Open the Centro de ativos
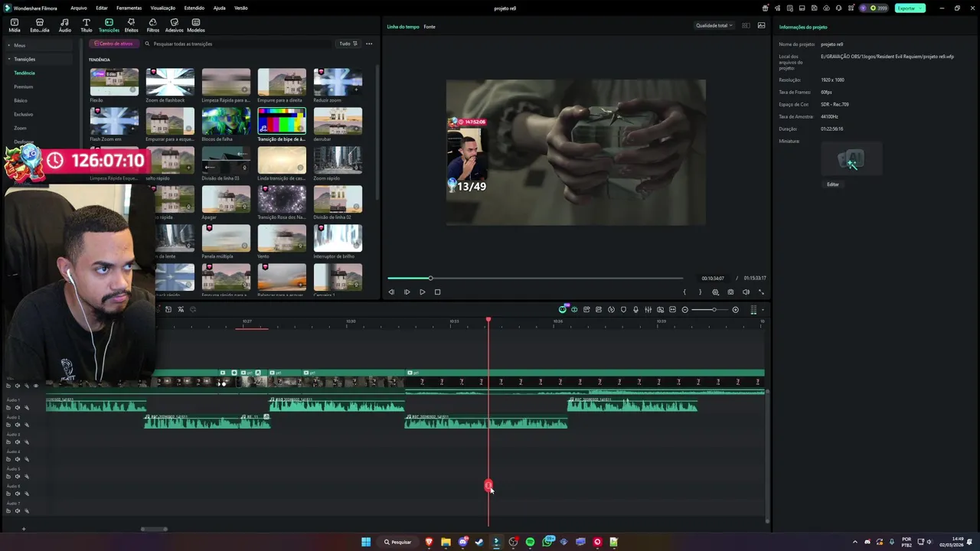Image resolution: width=980 pixels, height=551 pixels. (x=113, y=44)
